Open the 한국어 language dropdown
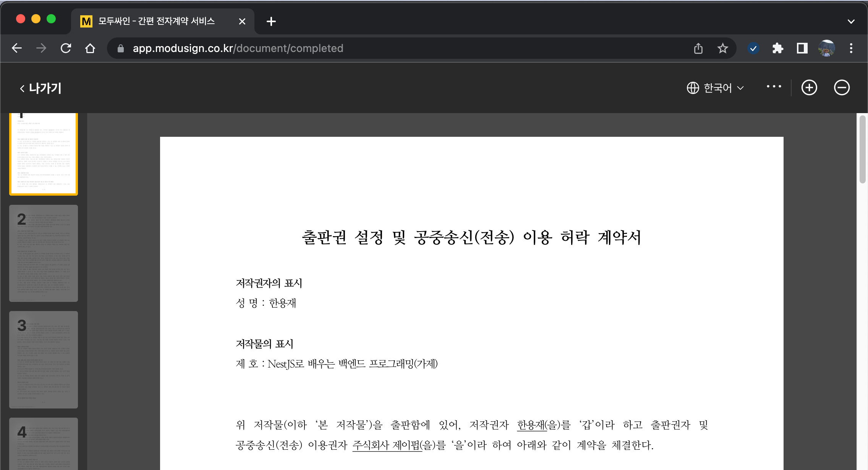Viewport: 868px width, 470px height. coord(715,88)
